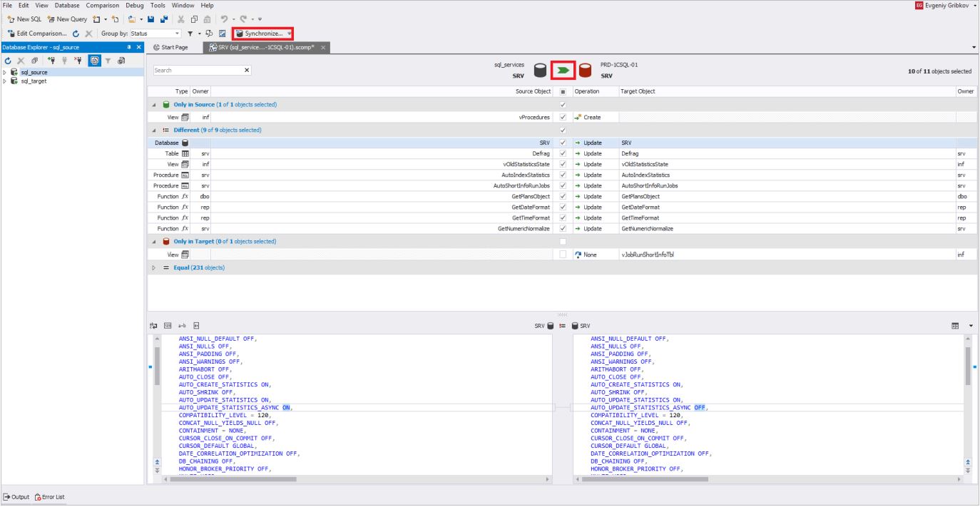Click inside the Search field

(x=193, y=70)
